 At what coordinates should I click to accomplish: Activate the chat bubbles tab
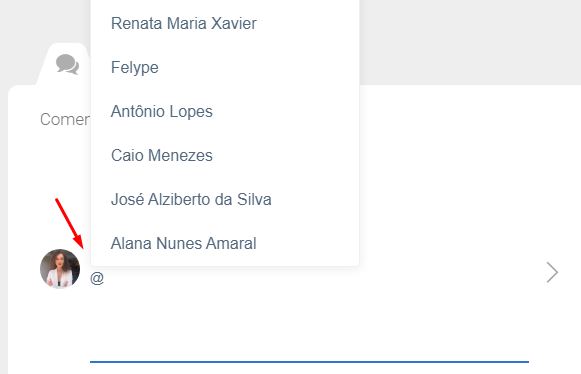67,64
